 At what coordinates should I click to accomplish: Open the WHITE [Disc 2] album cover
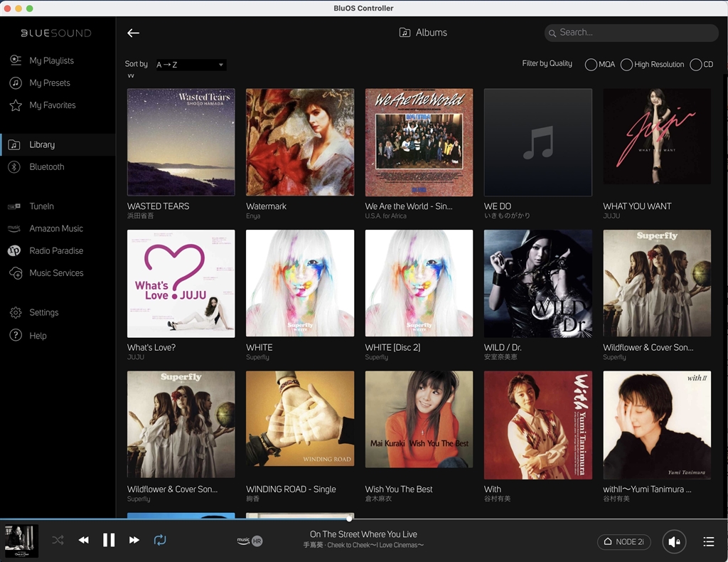point(419,283)
